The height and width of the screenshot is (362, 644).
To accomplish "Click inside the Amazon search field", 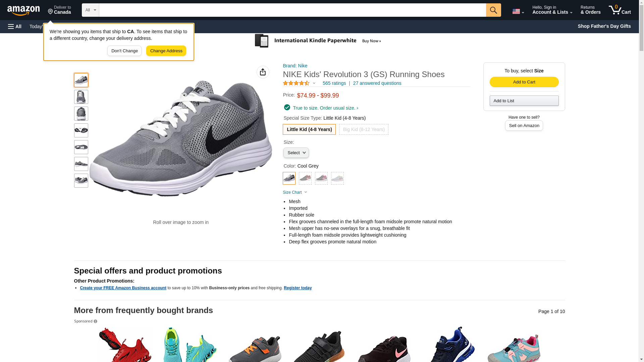I will coord(292,10).
